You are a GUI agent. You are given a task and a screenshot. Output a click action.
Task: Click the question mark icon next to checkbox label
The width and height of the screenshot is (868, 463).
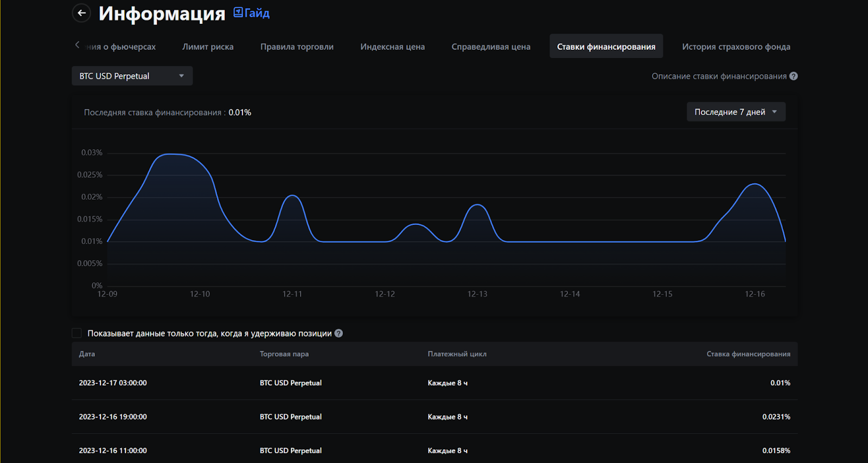(x=339, y=333)
